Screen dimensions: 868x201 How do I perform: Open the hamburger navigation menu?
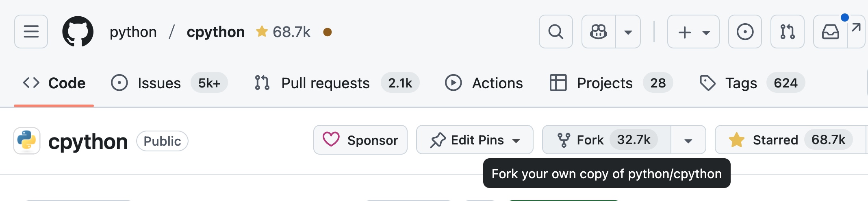coord(31,32)
